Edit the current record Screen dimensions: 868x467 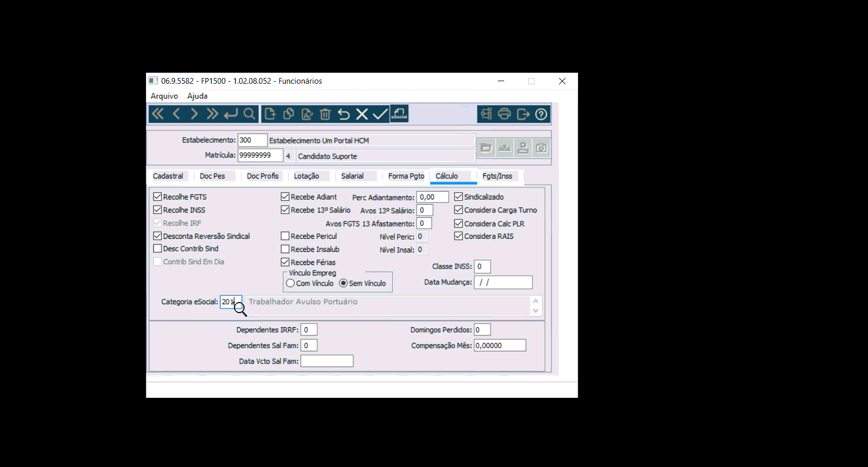(307, 114)
